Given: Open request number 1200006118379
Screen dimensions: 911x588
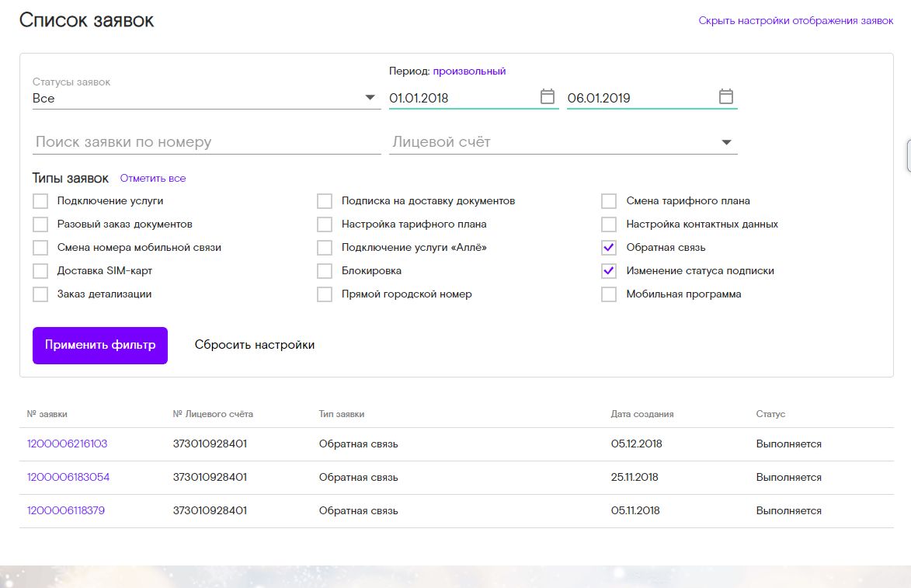Looking at the screenshot, I should (66, 511).
